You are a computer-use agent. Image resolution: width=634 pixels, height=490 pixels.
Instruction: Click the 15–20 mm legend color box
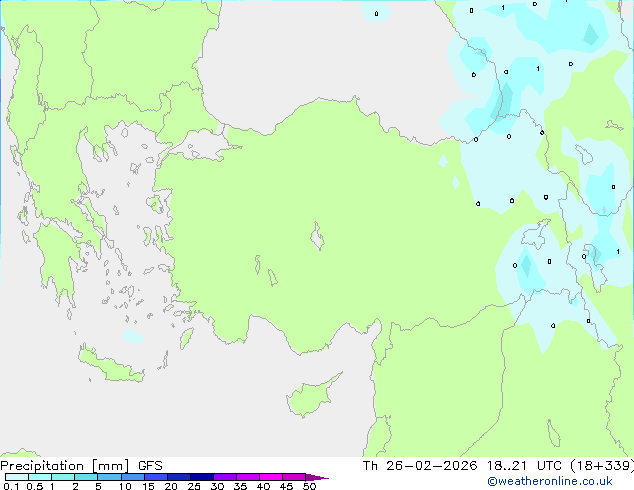(156, 477)
